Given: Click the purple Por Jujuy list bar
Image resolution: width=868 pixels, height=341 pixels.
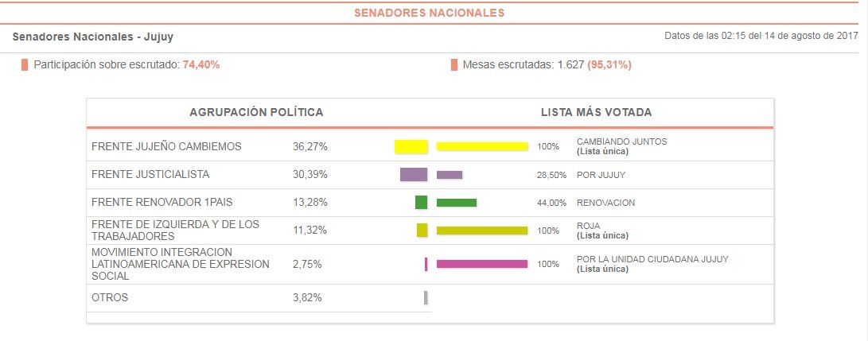Looking at the screenshot, I should pyautogui.click(x=450, y=174).
